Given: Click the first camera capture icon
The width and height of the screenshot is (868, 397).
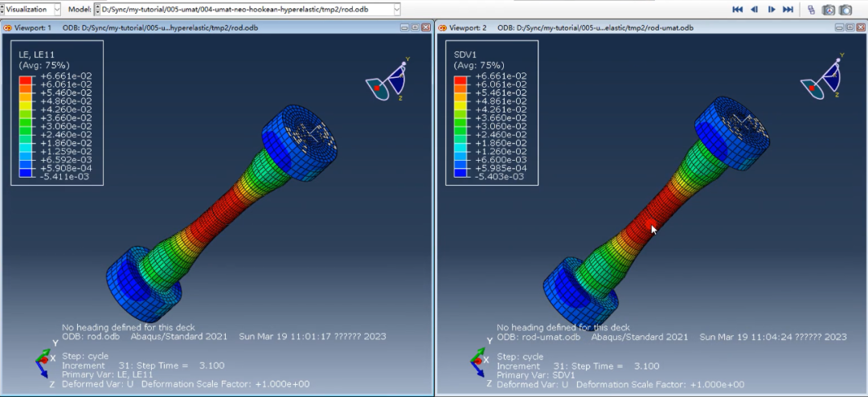Looking at the screenshot, I should pos(829,10).
